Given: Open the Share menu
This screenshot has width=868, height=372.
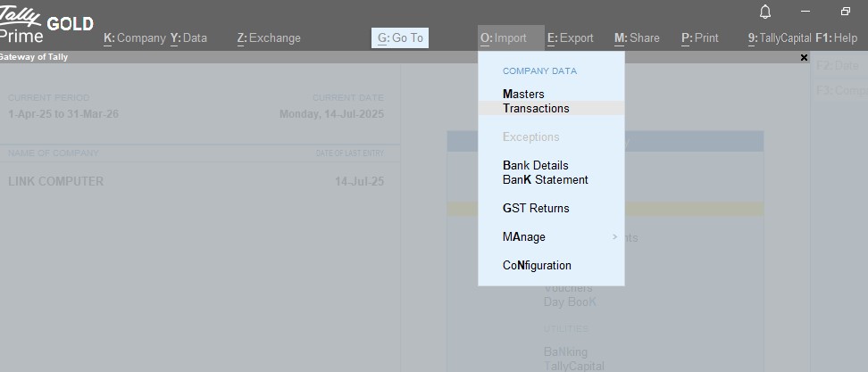Looking at the screenshot, I should coord(637,38).
